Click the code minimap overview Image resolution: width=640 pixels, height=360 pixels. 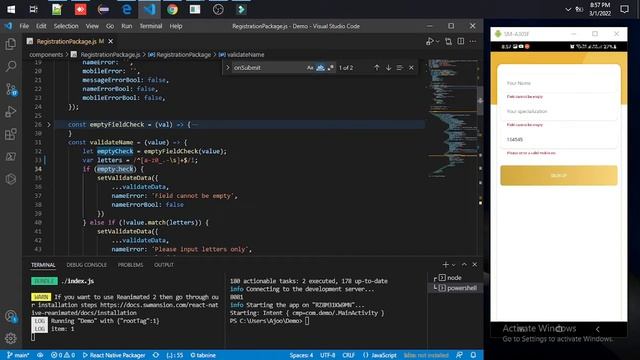click(453, 118)
